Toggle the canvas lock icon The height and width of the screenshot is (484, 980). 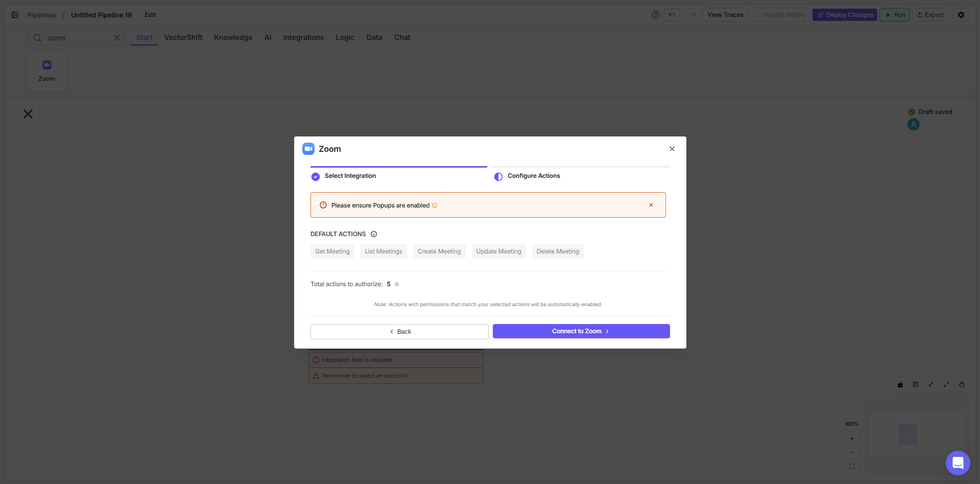point(900,384)
